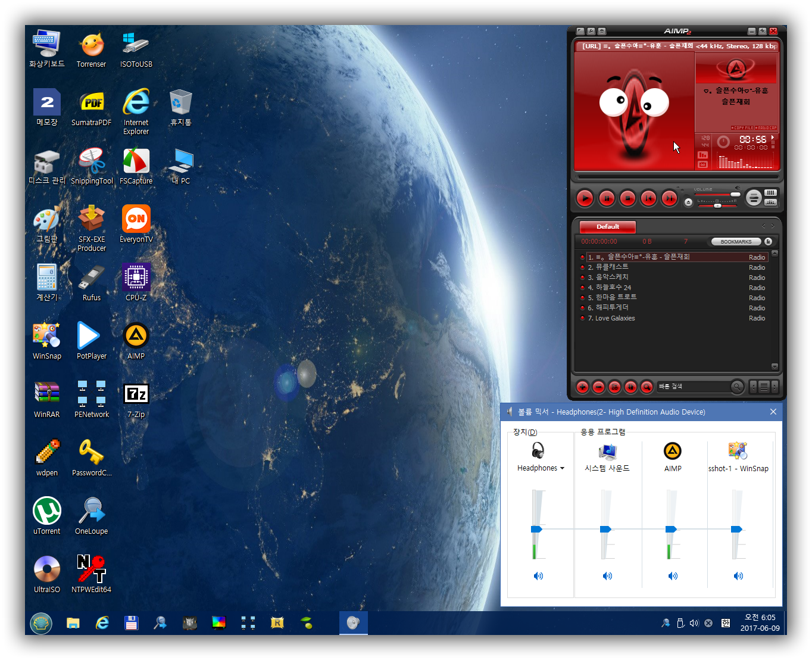Viewport: 812px width, 660px height.
Task: Stop playback in AIMP
Action: pos(627,198)
